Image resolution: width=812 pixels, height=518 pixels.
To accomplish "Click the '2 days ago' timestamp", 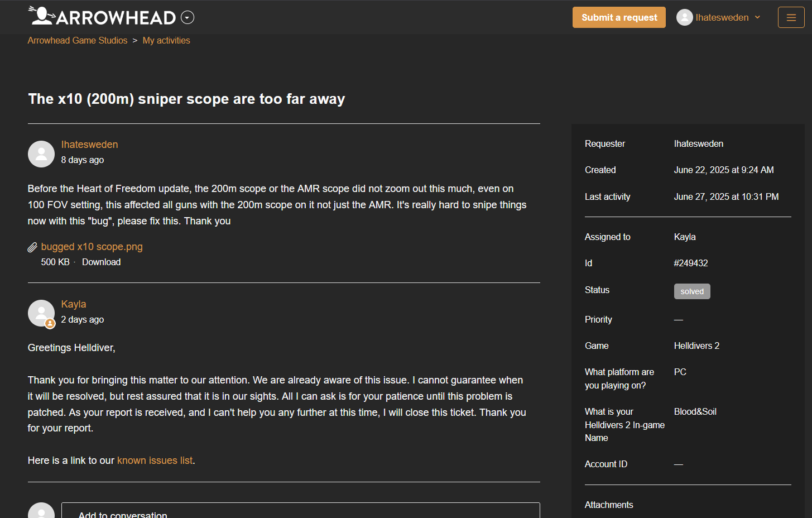I will (83, 319).
